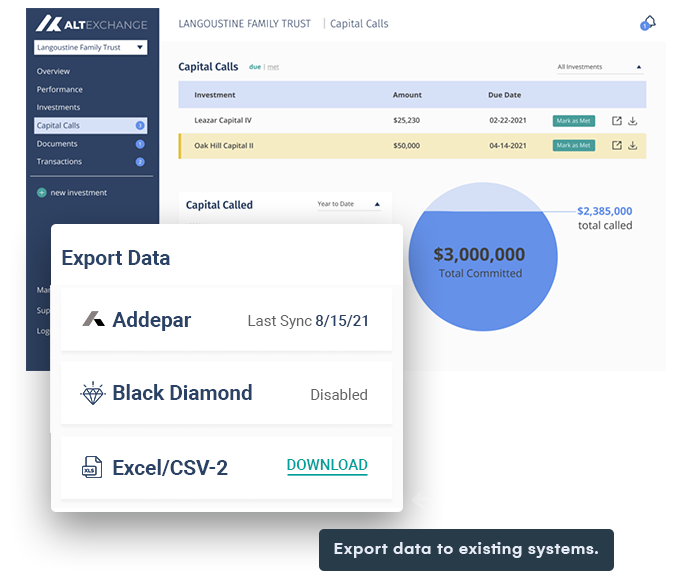Screen dimensions: 675x571
Task: Click the $3,000,000 Total Committed circle
Action: click(x=483, y=257)
